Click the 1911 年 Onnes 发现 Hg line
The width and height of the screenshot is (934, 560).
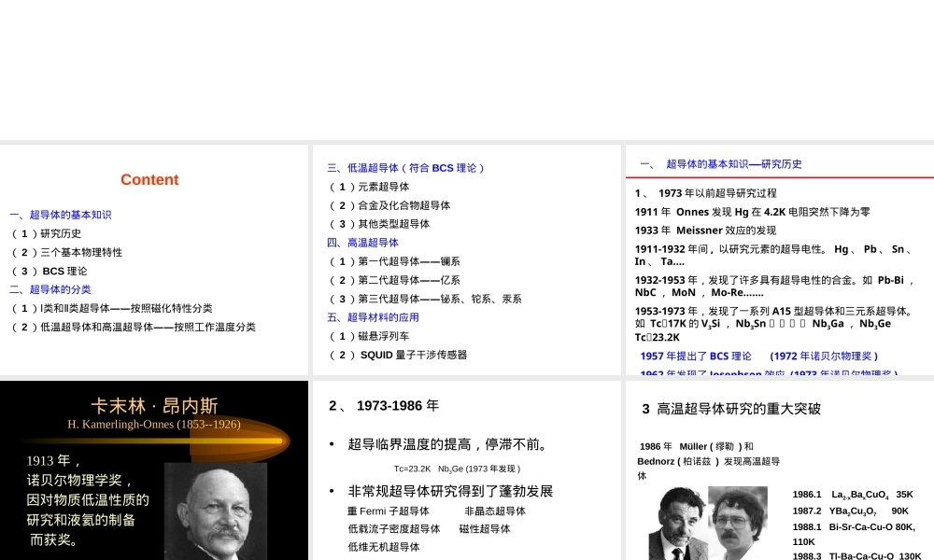[x=752, y=212]
